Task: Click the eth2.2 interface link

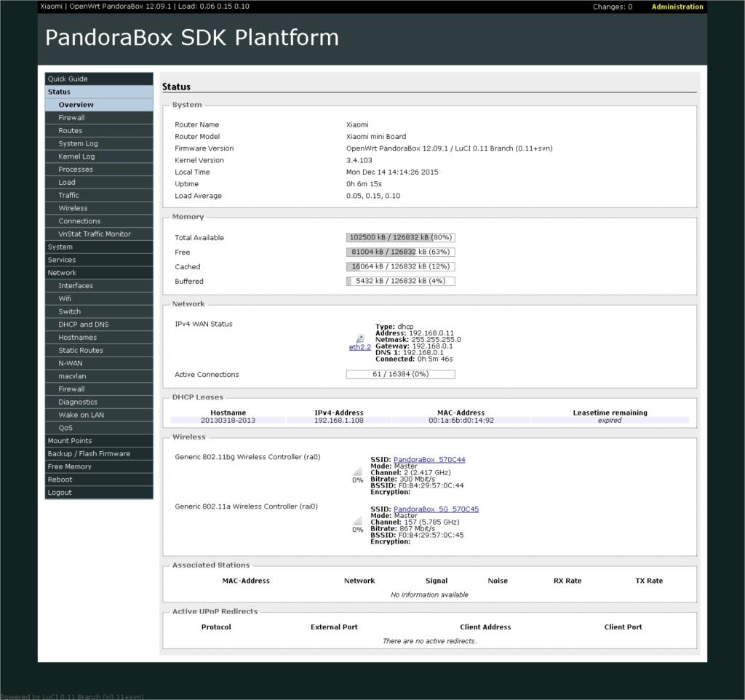Action: click(x=359, y=348)
